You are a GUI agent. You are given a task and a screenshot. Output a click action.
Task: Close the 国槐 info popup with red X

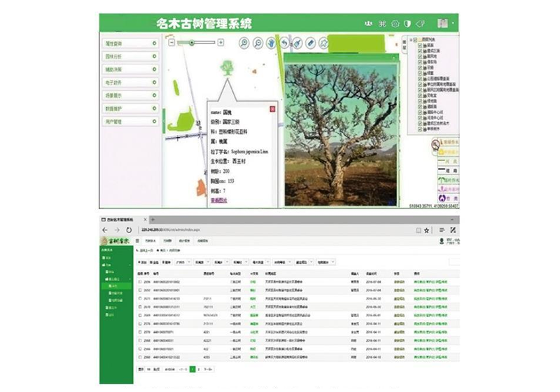(272, 108)
